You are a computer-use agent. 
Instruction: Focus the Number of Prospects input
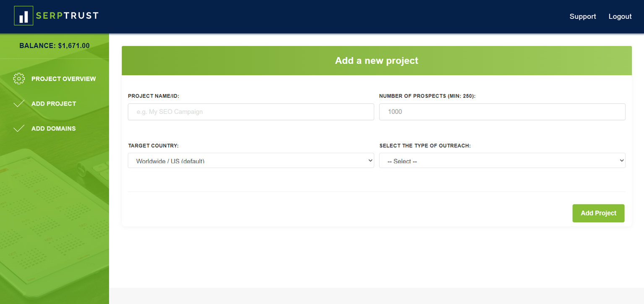click(502, 112)
